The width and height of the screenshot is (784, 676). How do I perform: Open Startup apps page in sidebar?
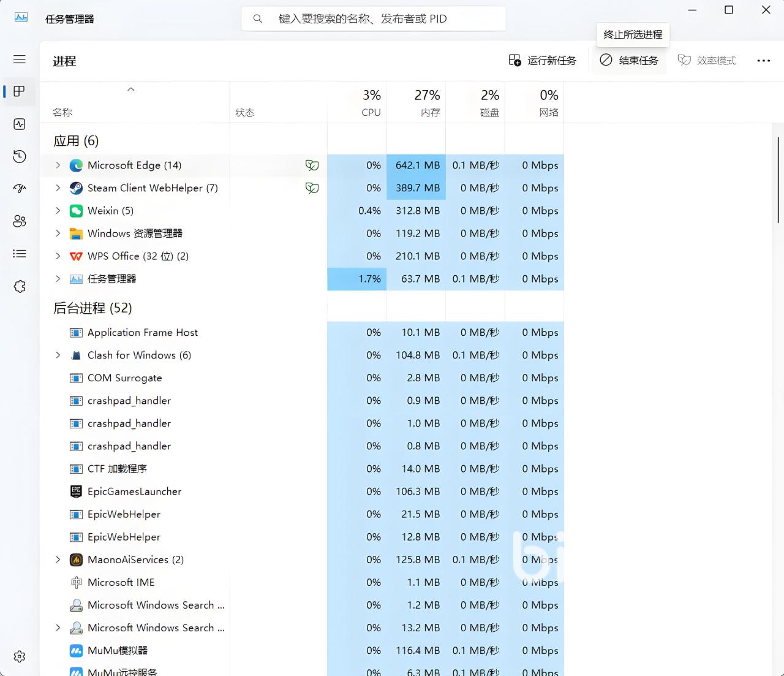tap(20, 188)
